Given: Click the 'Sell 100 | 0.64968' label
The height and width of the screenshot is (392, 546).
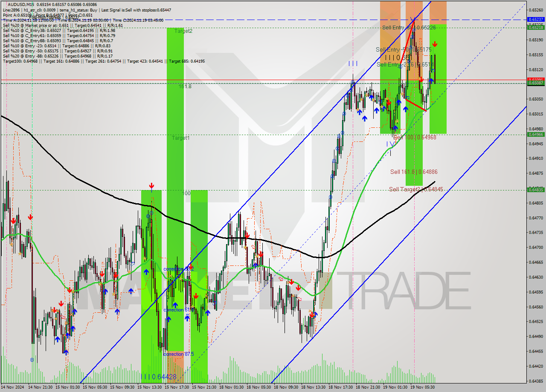Looking at the screenshot, I should tap(415, 138).
